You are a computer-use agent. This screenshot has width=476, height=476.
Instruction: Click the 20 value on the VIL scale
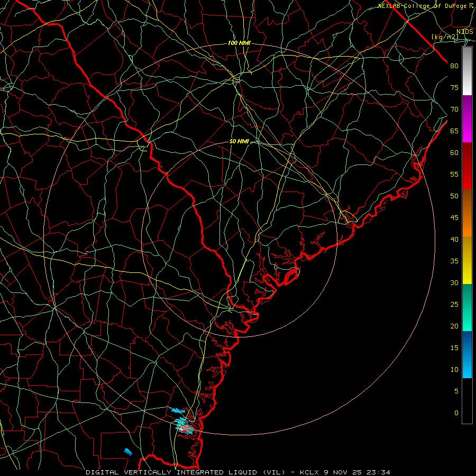coord(454,326)
